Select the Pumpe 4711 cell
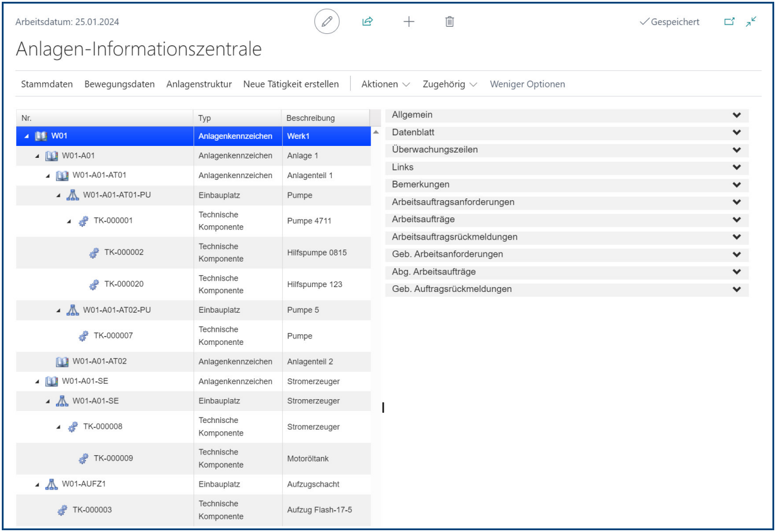The width and height of the screenshot is (776, 532). 326,221
